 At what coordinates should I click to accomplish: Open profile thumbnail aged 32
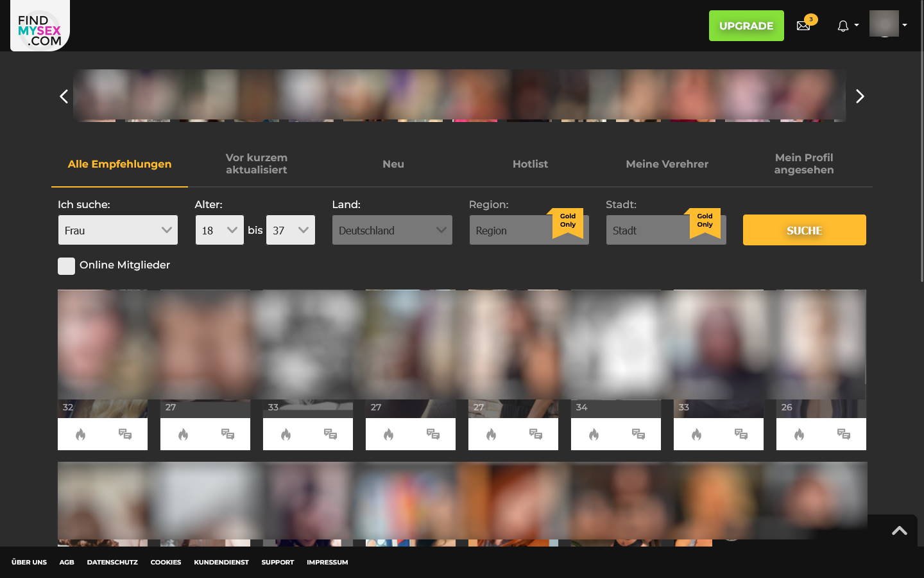click(103, 353)
